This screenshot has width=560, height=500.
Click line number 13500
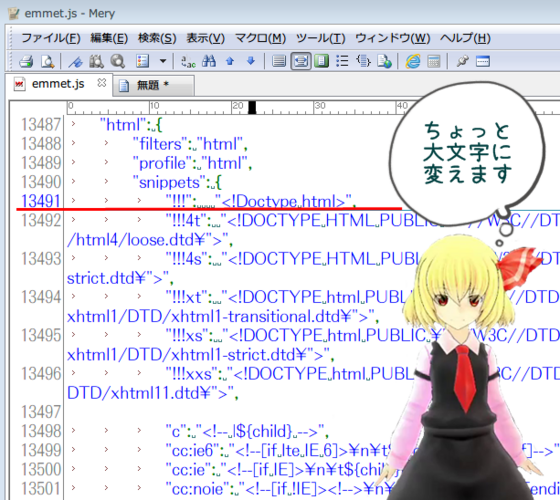click(41, 470)
